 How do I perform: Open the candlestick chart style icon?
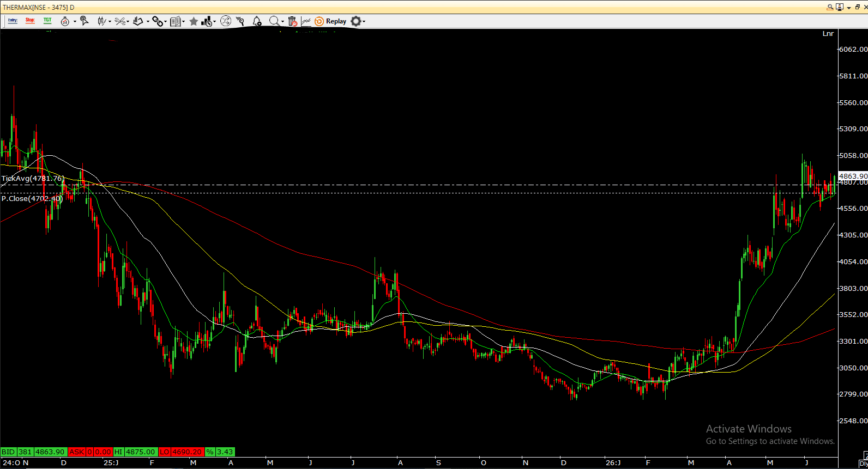point(101,21)
